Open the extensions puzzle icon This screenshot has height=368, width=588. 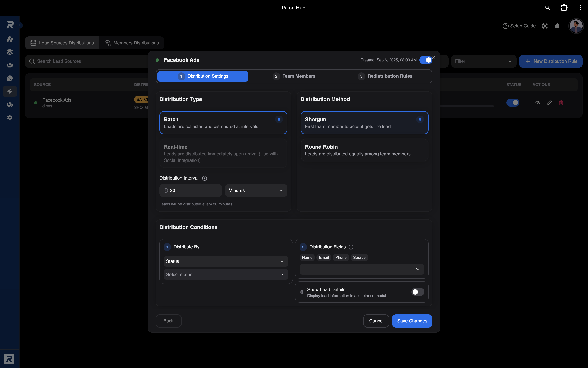564,8
